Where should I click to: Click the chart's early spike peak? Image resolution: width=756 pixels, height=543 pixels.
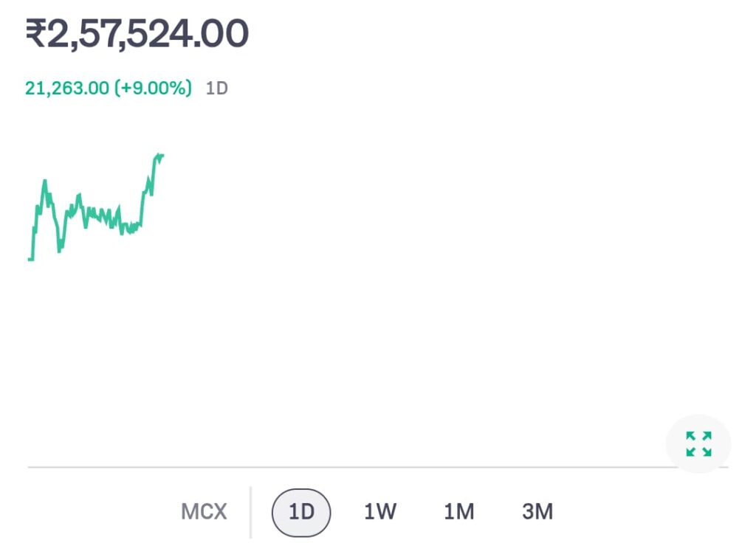(45, 181)
